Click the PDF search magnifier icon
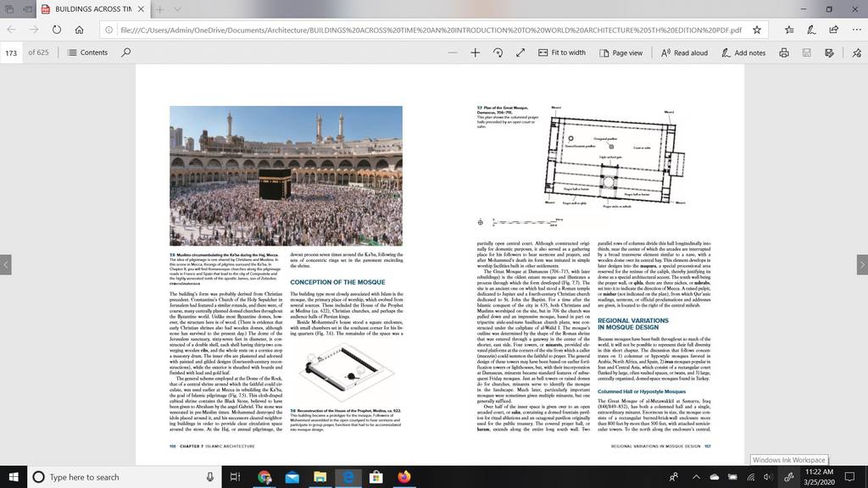Image resolution: width=868 pixels, height=488 pixels. coord(126,53)
